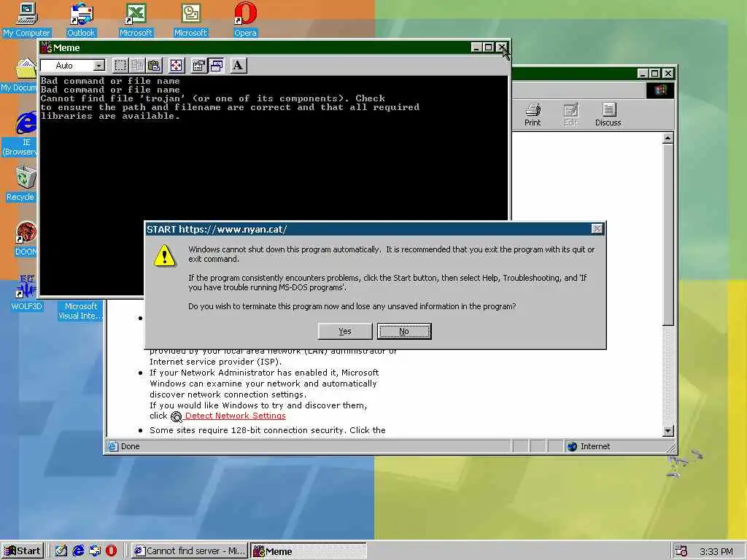Click the Discuss button in browser toolbar
Viewport: 747px width, 560px height.
tap(608, 114)
